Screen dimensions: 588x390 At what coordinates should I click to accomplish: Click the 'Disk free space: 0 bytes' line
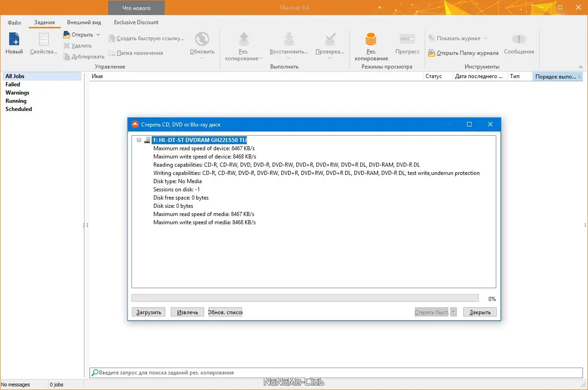pyautogui.click(x=181, y=198)
